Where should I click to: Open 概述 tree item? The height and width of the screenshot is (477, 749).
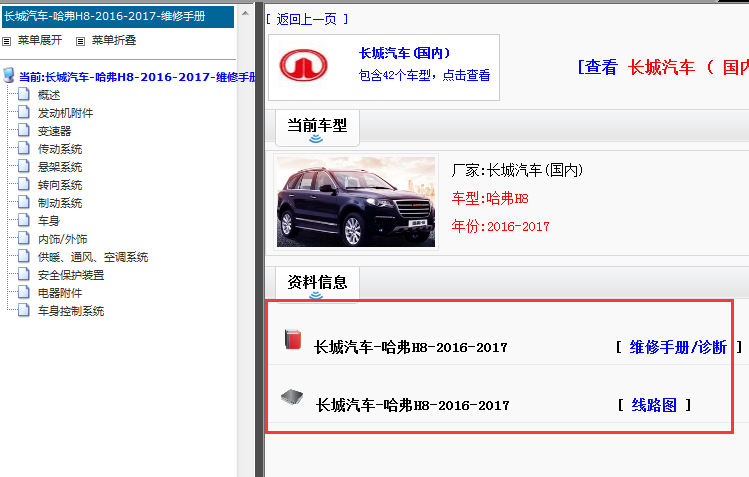pyautogui.click(x=49, y=95)
